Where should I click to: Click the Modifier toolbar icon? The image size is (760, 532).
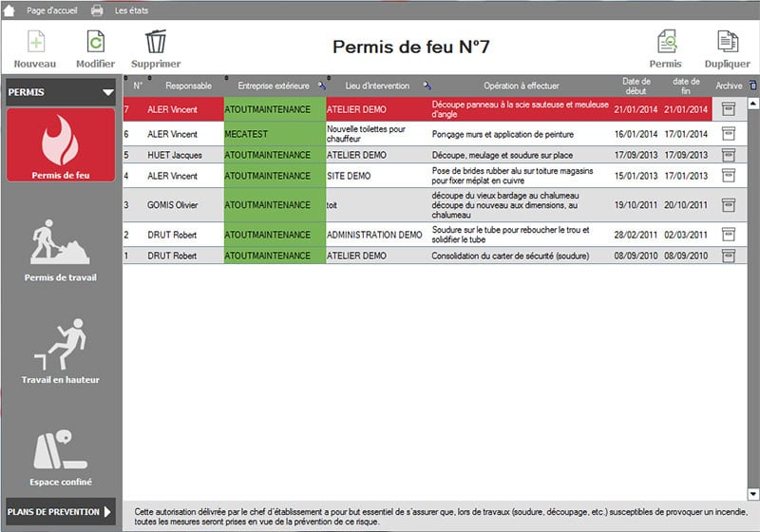click(96, 42)
